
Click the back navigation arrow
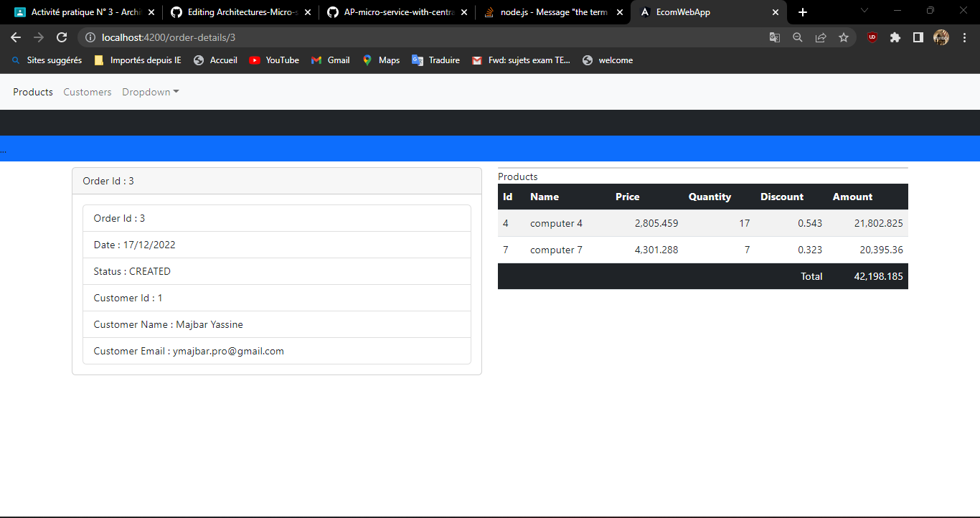(x=14, y=37)
